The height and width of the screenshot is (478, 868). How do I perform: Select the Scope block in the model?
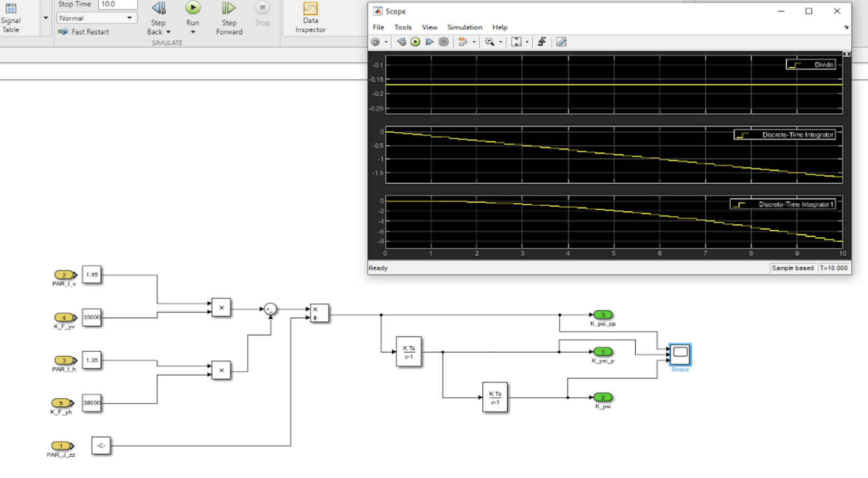click(680, 354)
